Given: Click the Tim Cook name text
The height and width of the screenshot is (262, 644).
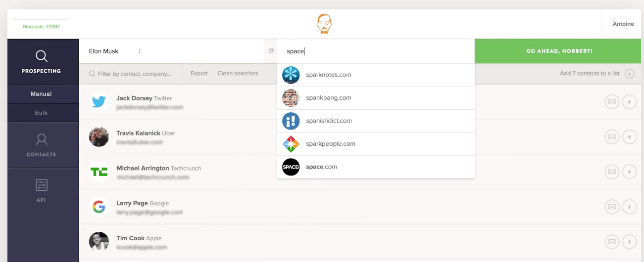Looking at the screenshot, I should coord(130,238).
